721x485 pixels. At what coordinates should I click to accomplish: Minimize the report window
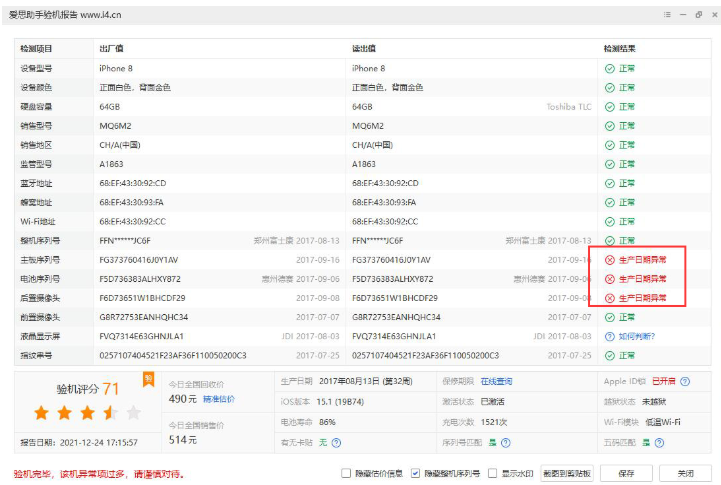[683, 15]
